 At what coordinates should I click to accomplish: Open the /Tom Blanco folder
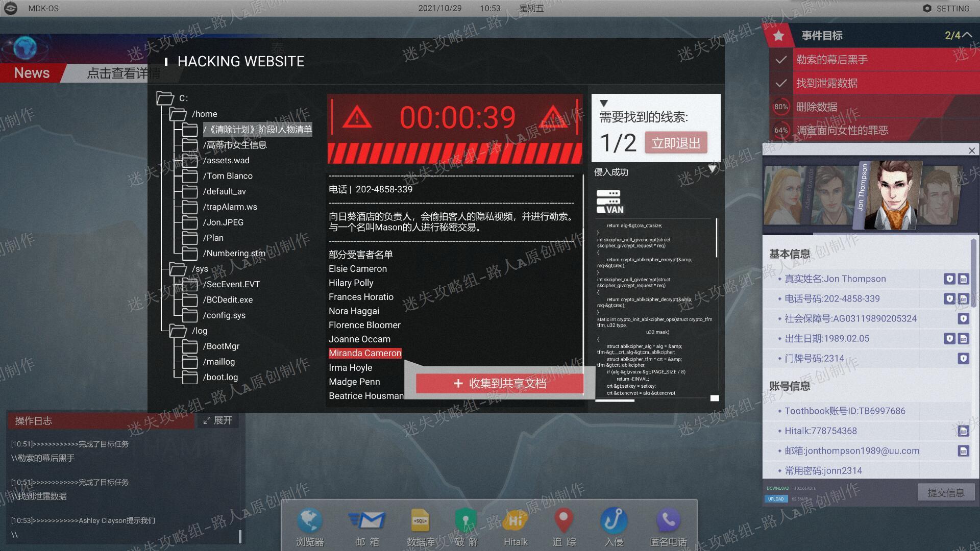[x=228, y=176]
